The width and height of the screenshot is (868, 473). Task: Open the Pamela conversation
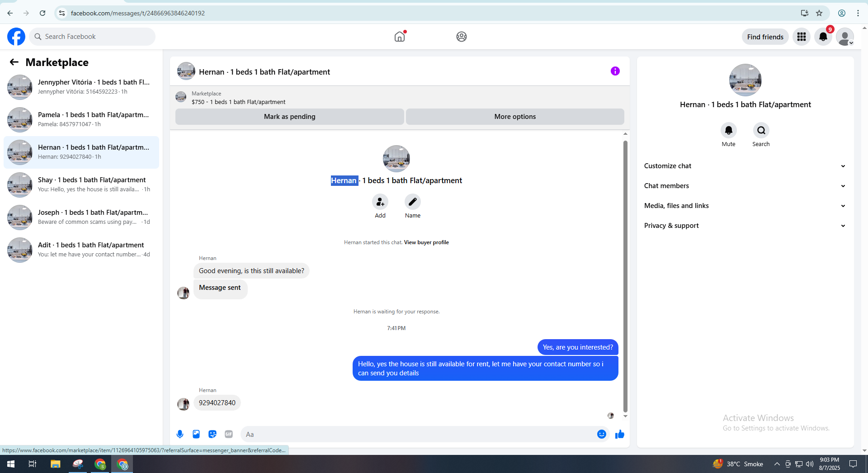81,119
